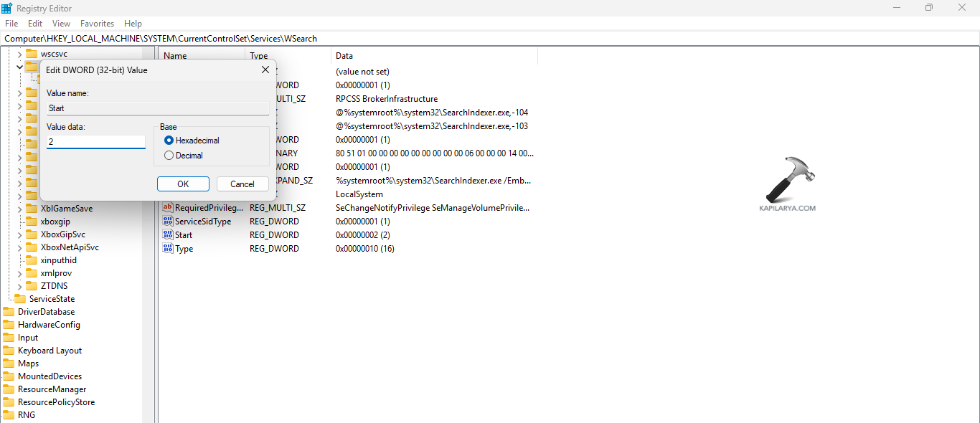Image resolution: width=980 pixels, height=423 pixels.
Task: Select the ServiceSidType binary value icon
Action: 169,221
